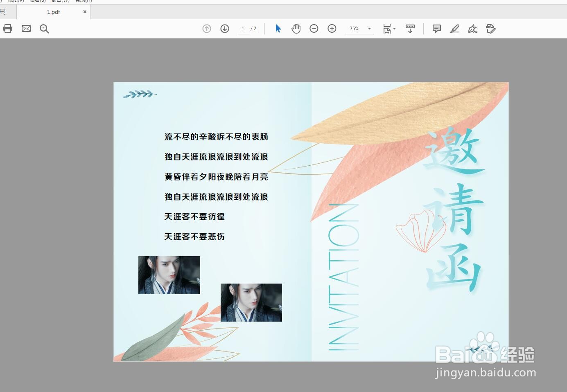Select the highlight text tool
The image size is (567, 392).
[455, 29]
